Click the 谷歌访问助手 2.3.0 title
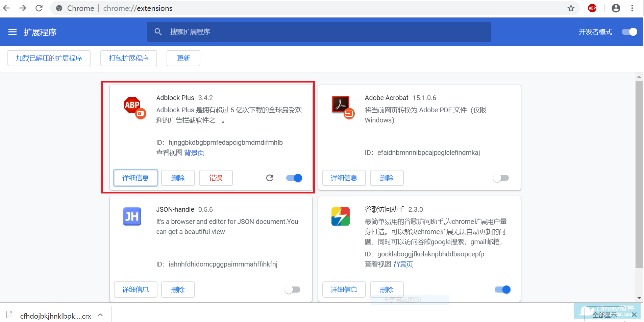The image size is (644, 322). point(394,209)
